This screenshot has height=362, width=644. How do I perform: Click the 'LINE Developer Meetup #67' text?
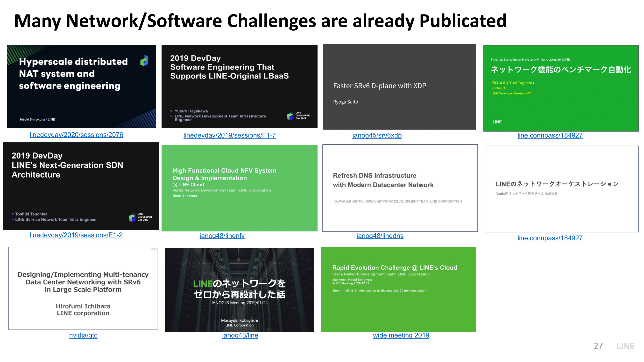(x=511, y=93)
